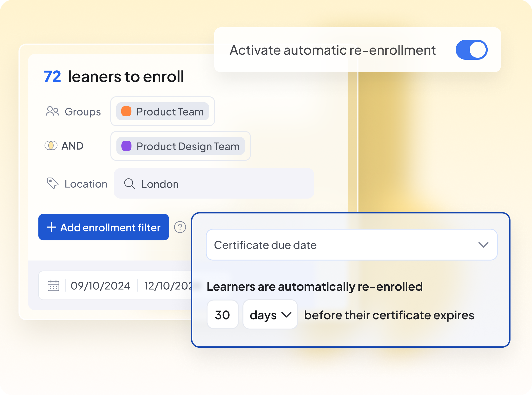Collapse the Certificate due date selector chevron
Screen dimensions: 532x395
coord(483,245)
